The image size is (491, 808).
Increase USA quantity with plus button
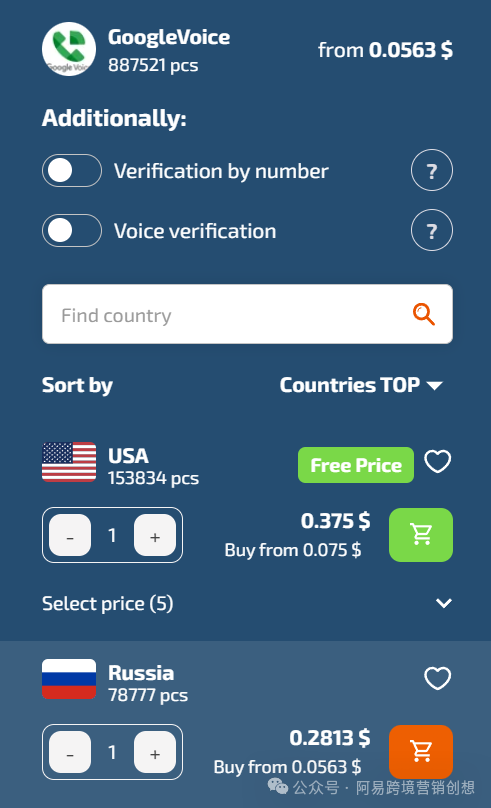[155, 535]
